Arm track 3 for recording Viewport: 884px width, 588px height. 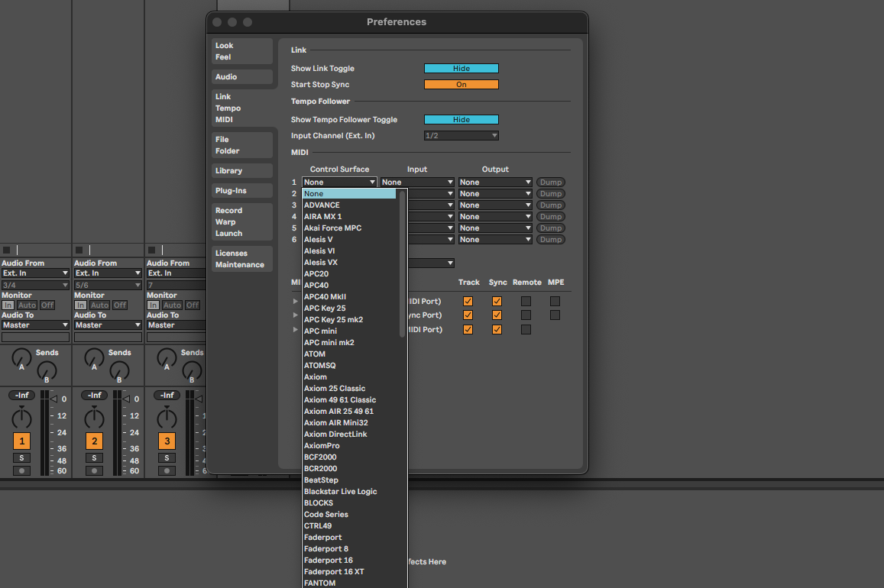click(167, 471)
